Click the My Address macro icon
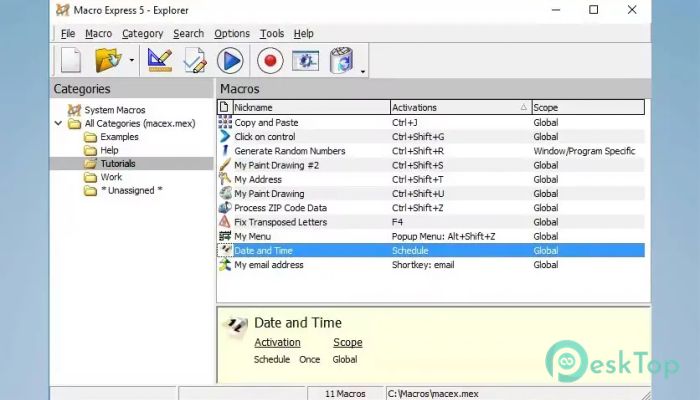This screenshot has height=400, width=700. tap(225, 179)
